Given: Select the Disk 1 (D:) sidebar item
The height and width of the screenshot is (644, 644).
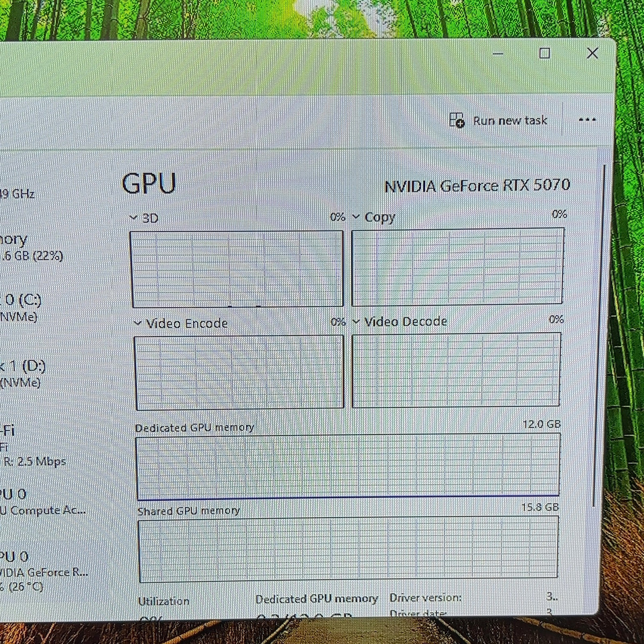Looking at the screenshot, I should click(x=23, y=374).
